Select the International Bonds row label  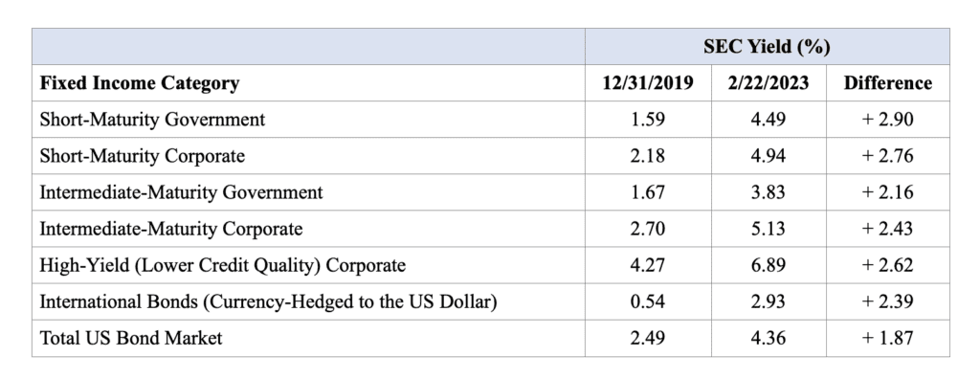click(x=268, y=301)
